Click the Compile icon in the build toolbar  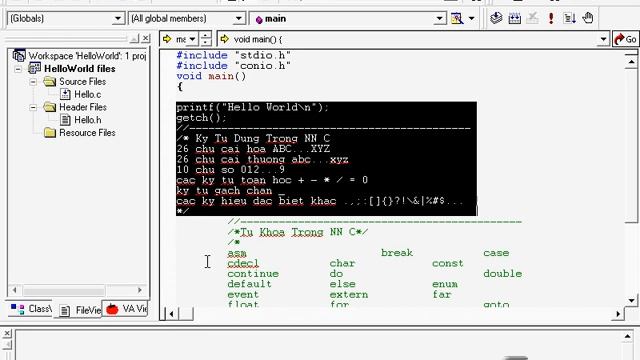496,18
